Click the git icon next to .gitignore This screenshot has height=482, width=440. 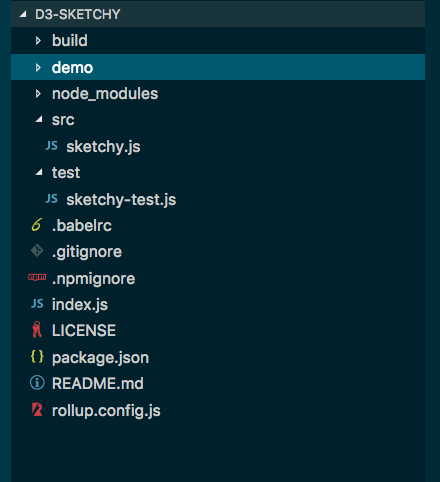point(37,251)
